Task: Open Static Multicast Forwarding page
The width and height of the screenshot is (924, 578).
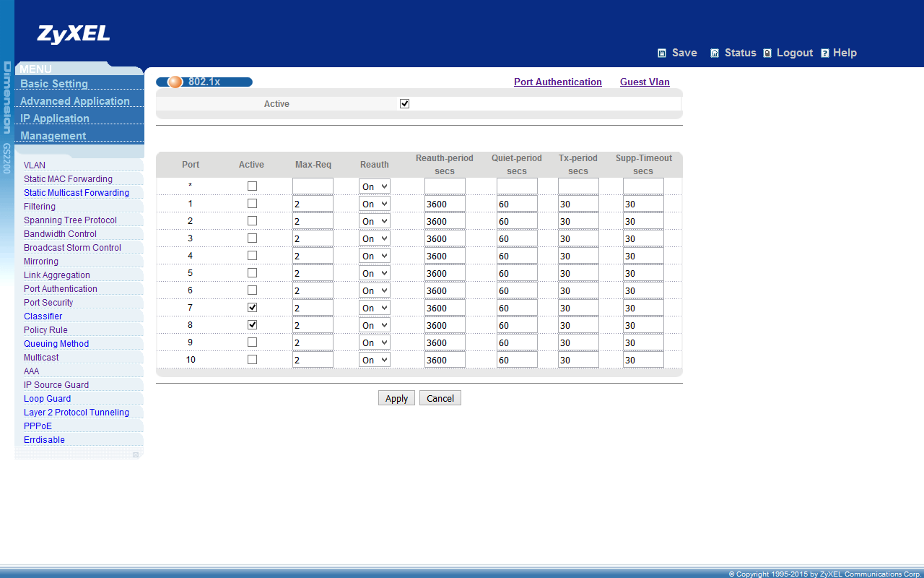Action: click(77, 193)
